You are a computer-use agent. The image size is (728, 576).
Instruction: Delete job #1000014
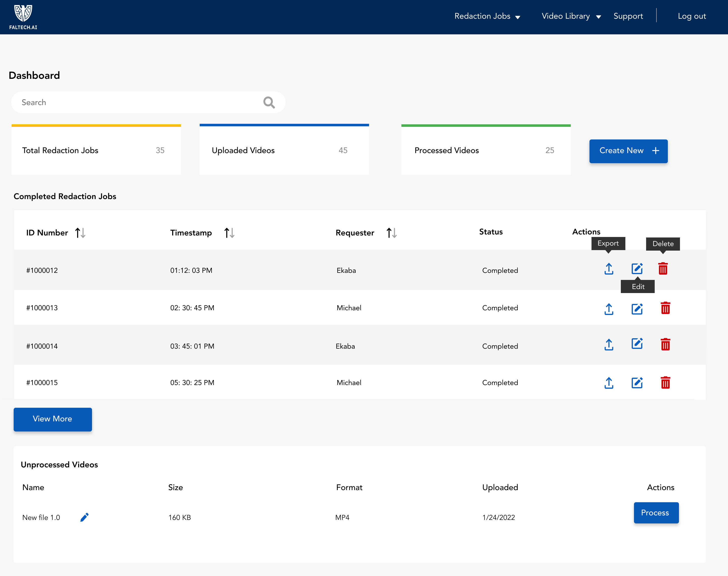[x=665, y=344]
